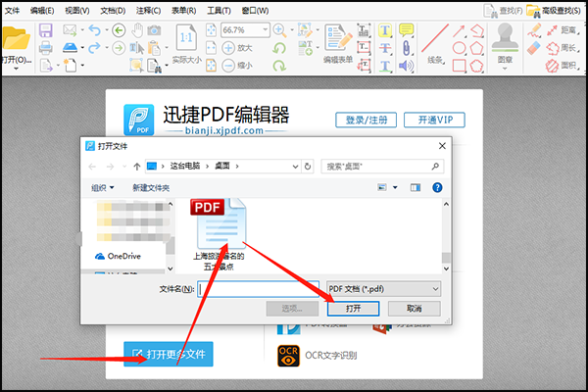Viewport: 588px width, 392px height.
Task: Select the 线条 line drawing tool
Action: click(435, 43)
